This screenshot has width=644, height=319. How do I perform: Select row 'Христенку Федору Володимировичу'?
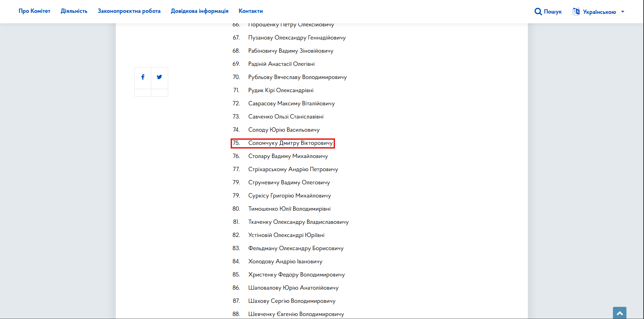(x=297, y=275)
